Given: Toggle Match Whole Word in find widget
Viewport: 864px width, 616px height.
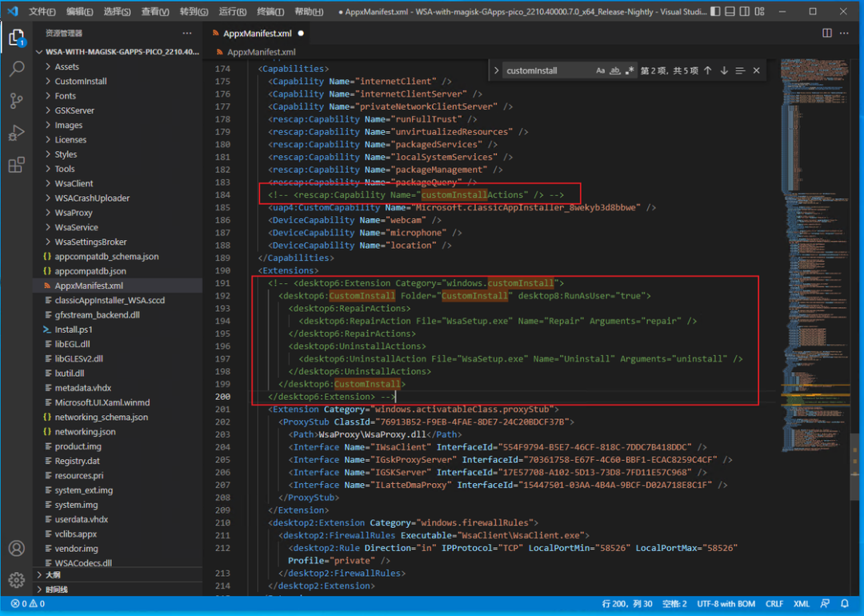Looking at the screenshot, I should coord(615,70).
